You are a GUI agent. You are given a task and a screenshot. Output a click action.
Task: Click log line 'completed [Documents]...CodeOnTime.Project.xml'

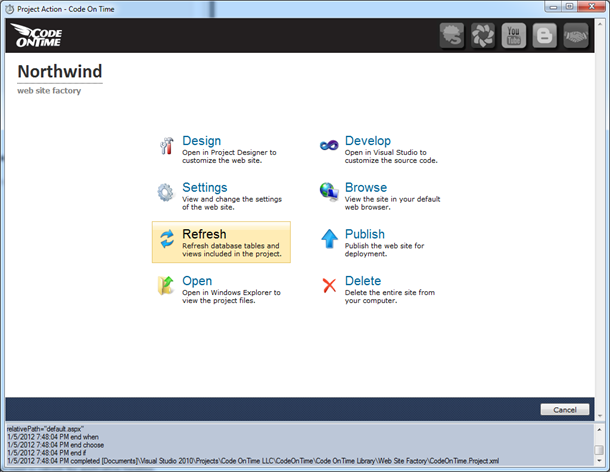[x=253, y=461]
